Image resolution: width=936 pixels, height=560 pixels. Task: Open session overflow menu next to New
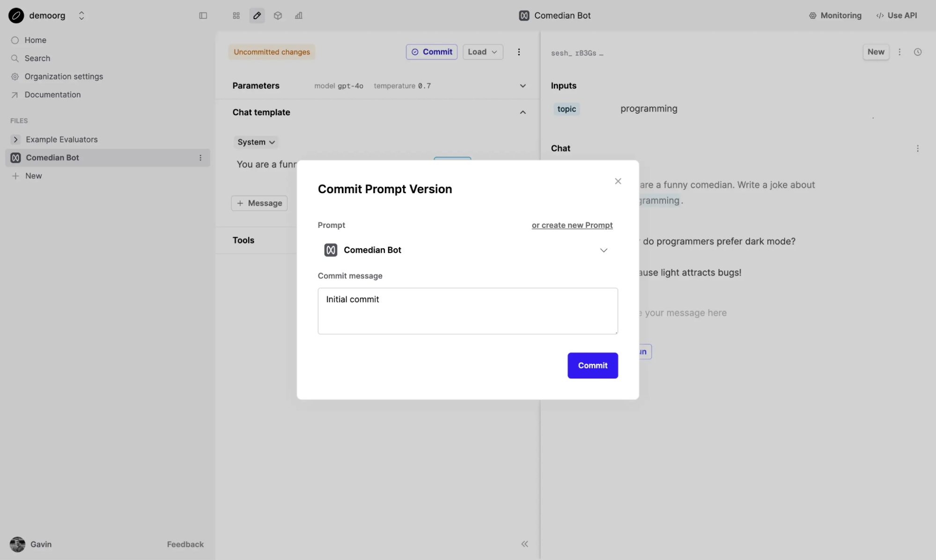click(x=899, y=52)
